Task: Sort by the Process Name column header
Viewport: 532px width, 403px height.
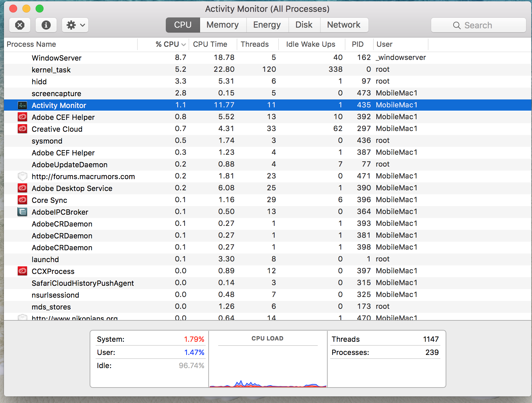Action: (x=71, y=44)
